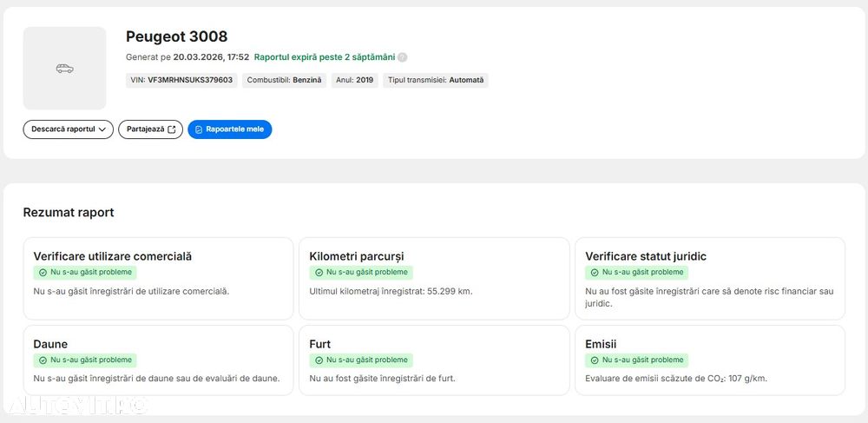Click the no theft records description
The image size is (868, 423).
382,379
